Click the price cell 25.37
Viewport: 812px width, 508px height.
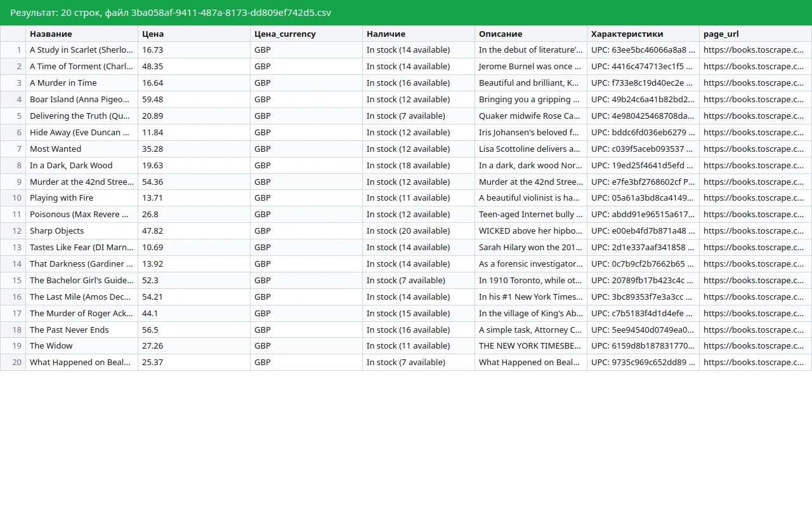194,363
